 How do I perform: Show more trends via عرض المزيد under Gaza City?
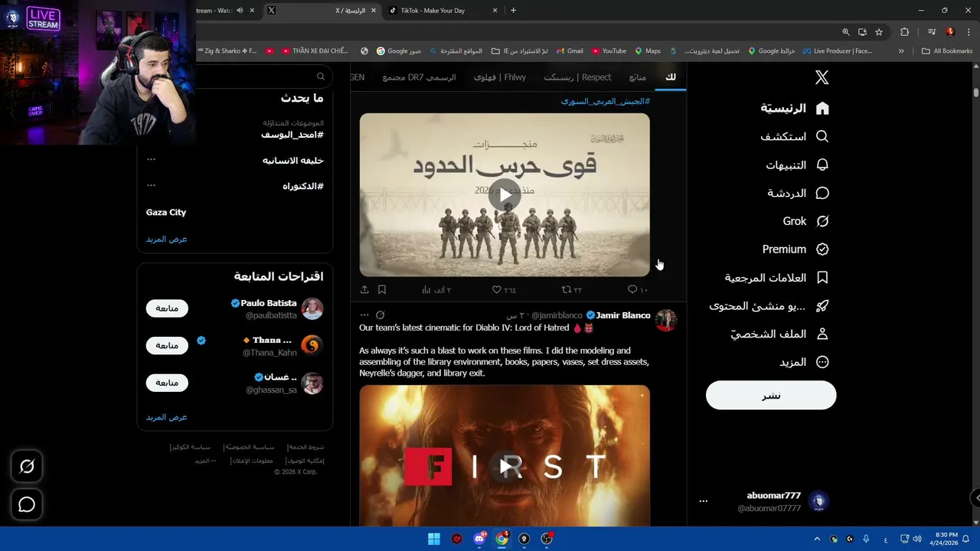coord(167,239)
